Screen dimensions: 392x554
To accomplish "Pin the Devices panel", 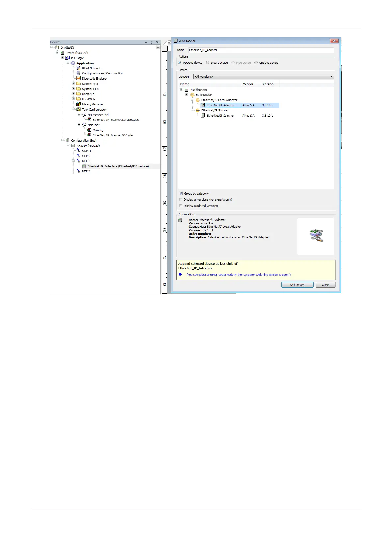I will 152,42.
